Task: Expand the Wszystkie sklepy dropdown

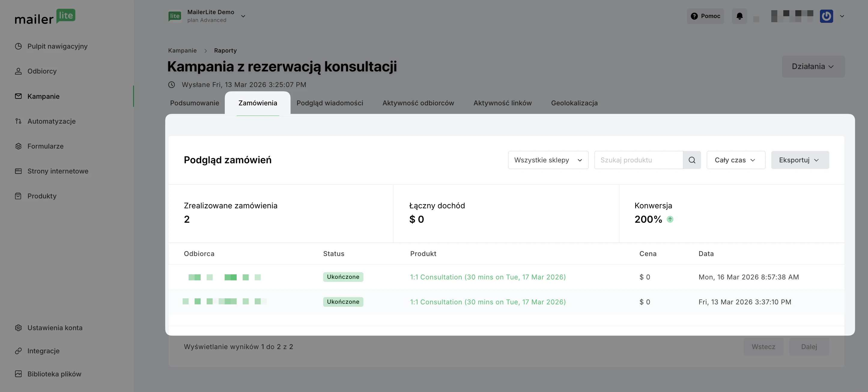Action: (548, 160)
